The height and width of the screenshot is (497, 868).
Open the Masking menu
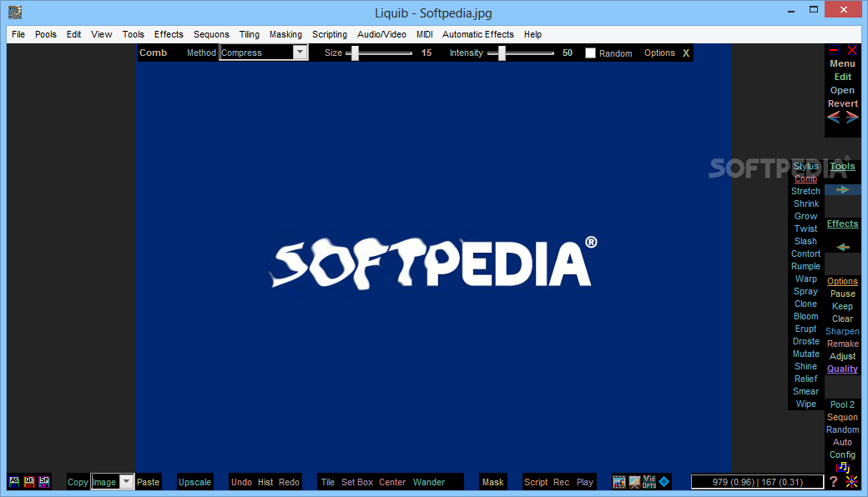coord(285,34)
